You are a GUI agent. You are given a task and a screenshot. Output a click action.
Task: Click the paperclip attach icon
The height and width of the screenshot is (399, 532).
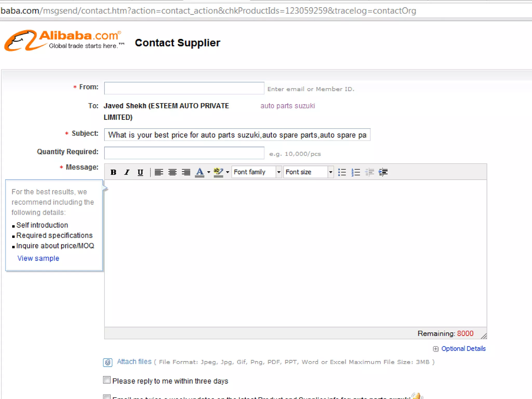tap(108, 362)
